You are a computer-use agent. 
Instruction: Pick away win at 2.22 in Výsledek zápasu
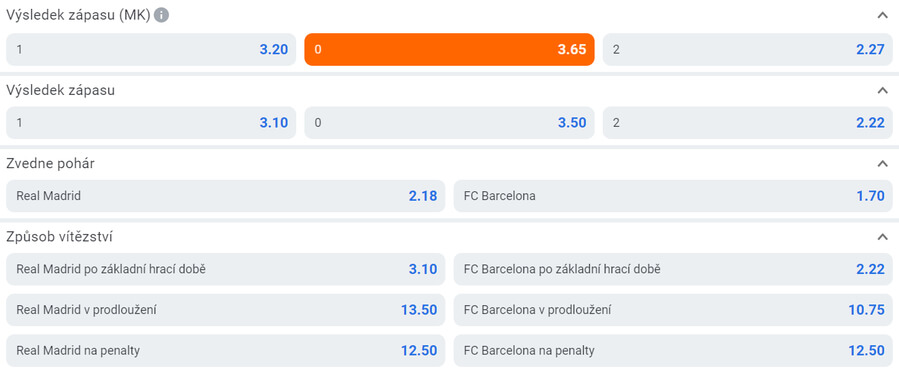coord(748,123)
